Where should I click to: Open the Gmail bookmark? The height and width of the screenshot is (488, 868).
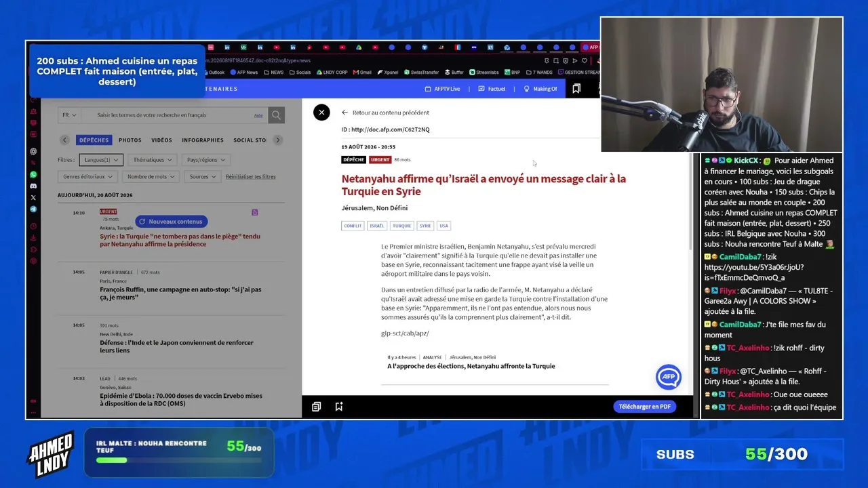(x=362, y=72)
